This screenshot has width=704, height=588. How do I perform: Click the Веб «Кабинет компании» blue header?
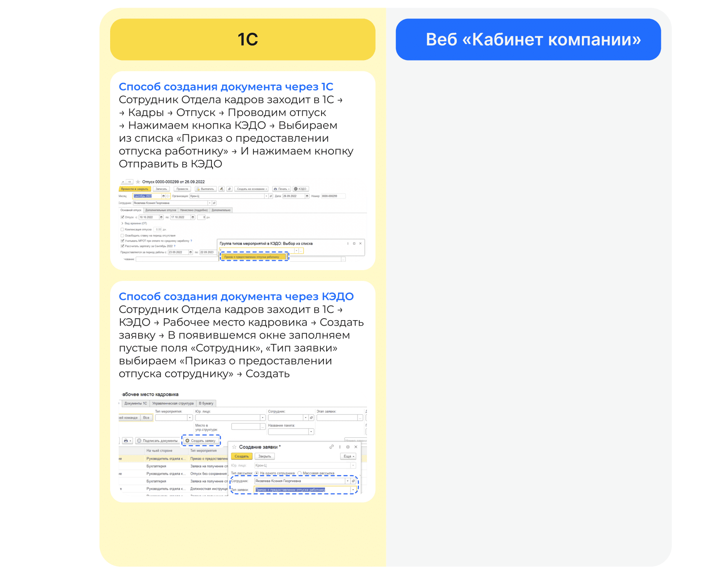pyautogui.click(x=528, y=39)
